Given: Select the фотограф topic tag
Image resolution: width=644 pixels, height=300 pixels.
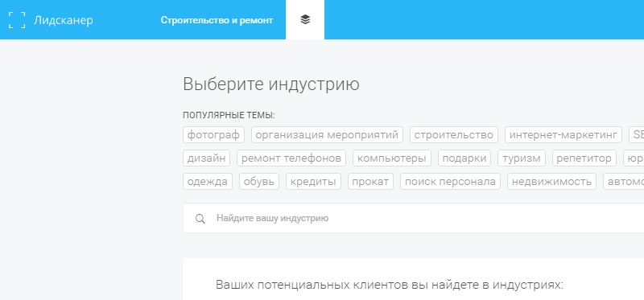Looking at the screenshot, I should coord(213,134).
